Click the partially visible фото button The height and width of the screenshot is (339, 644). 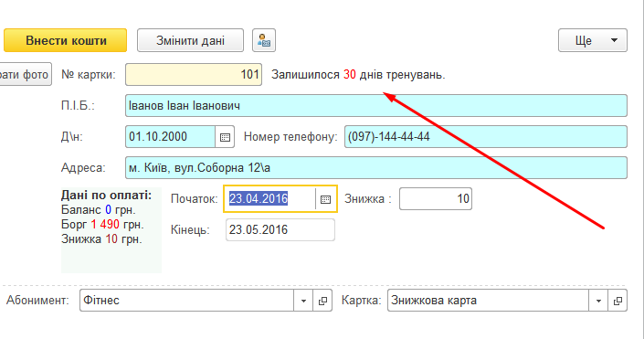pos(26,74)
